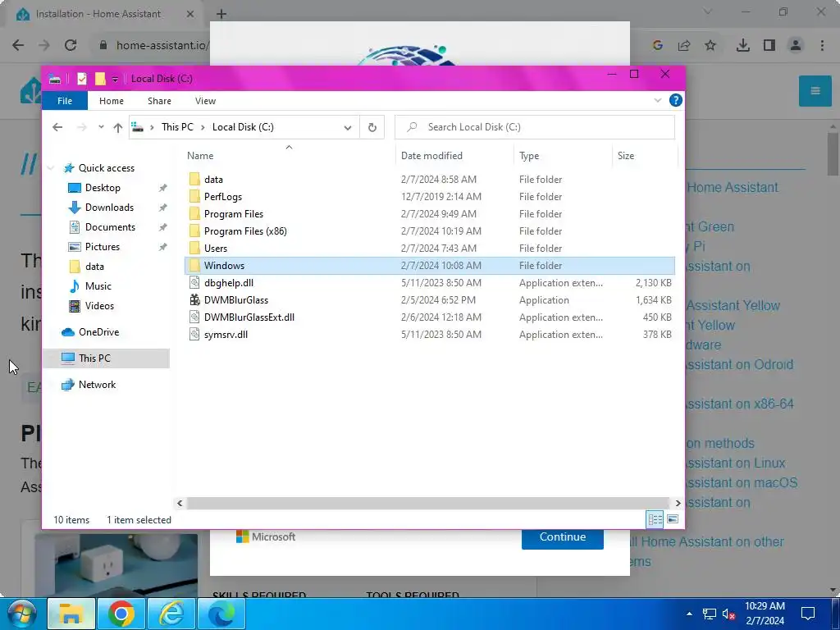
Task: Go up one folder level
Action: (118, 127)
